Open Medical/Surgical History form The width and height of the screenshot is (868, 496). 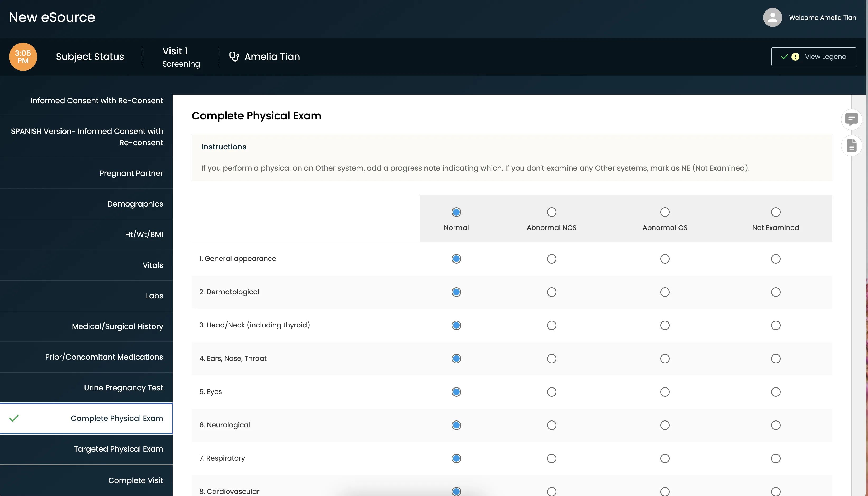(86, 326)
